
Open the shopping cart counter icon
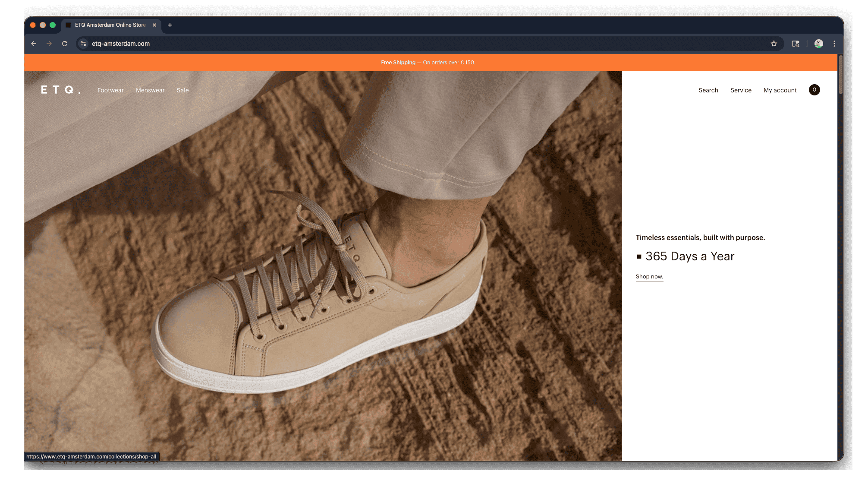814,90
